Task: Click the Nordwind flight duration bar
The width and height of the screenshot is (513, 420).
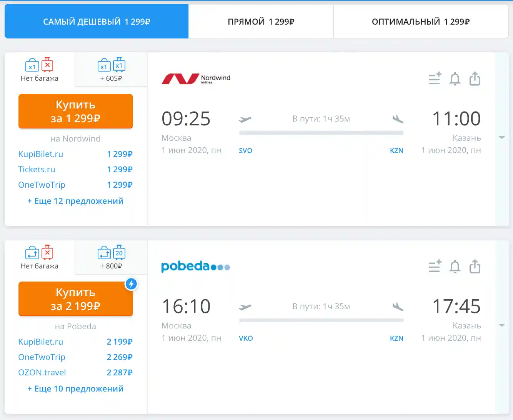Action: (x=321, y=133)
